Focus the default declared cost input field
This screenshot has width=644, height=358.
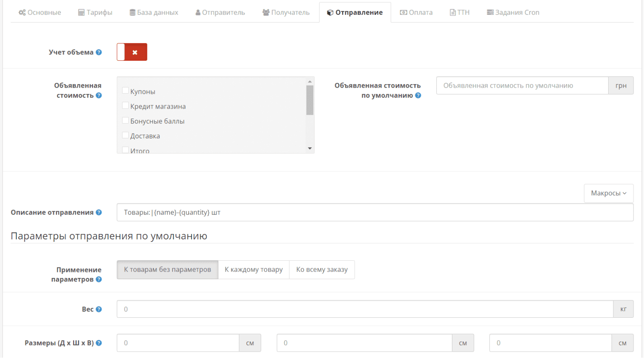coord(522,86)
